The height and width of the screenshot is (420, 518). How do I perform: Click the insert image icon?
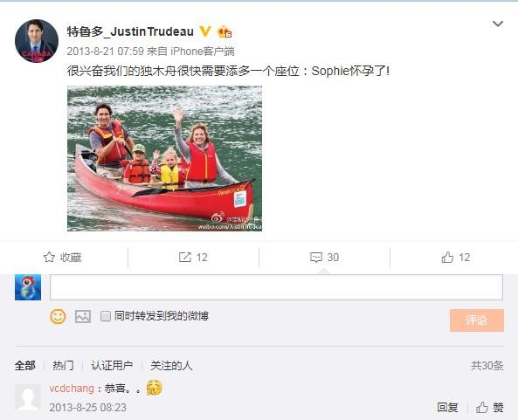(x=83, y=316)
